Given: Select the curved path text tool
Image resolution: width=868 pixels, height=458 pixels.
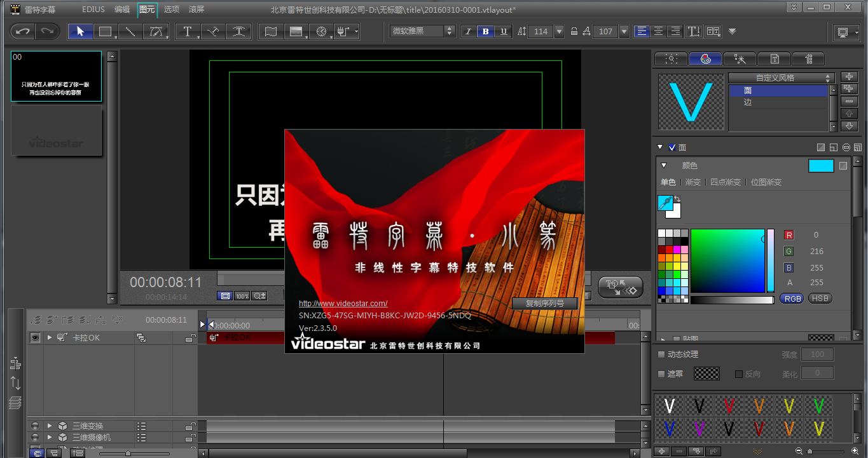Looking at the screenshot, I should 213,31.
